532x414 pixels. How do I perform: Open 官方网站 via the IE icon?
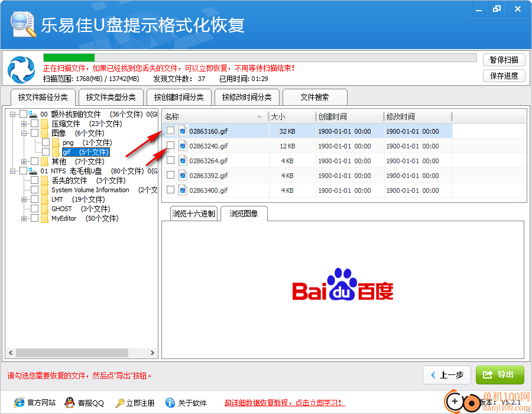click(x=20, y=403)
